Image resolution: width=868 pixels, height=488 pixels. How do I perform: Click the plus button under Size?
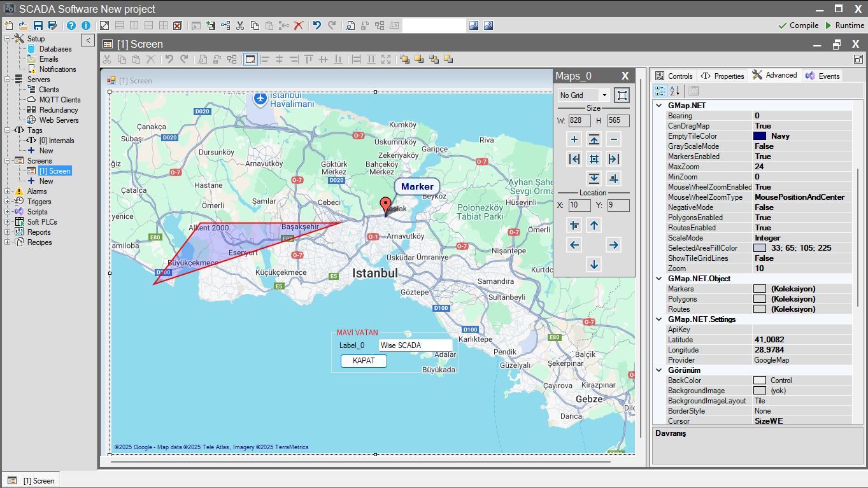pos(574,139)
